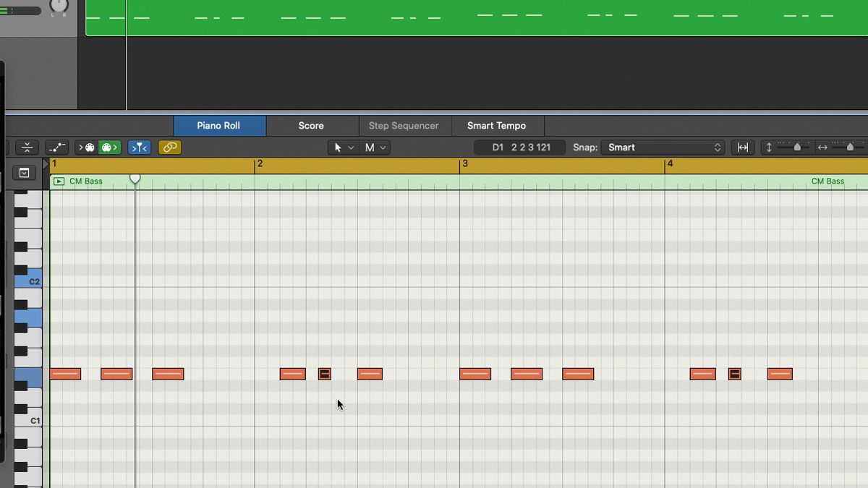Image resolution: width=868 pixels, height=488 pixels.
Task: Toggle the yellow Link chain button
Action: (170, 147)
